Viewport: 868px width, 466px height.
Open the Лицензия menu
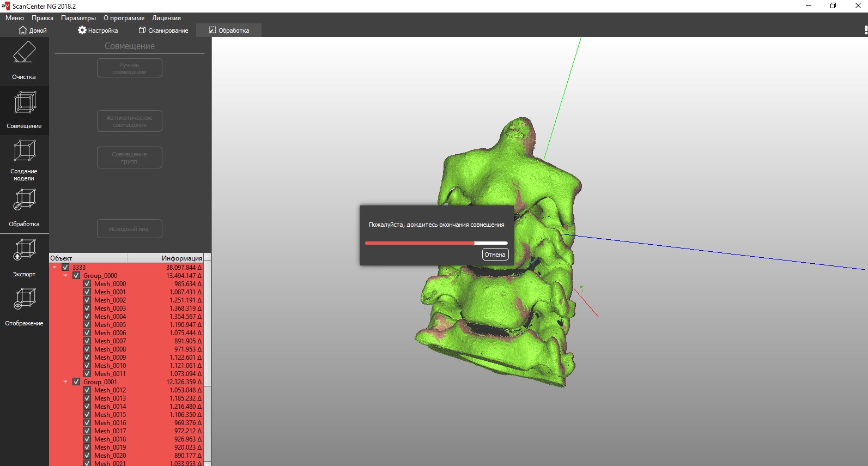point(166,18)
